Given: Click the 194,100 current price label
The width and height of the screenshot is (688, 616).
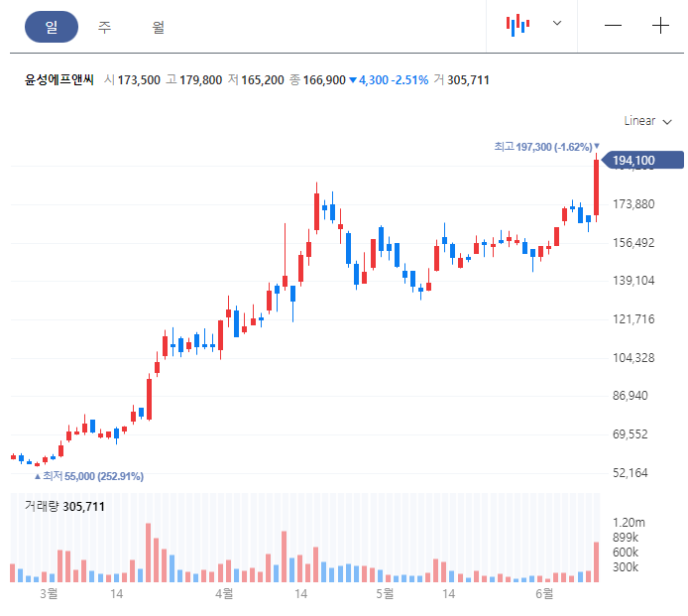Looking at the screenshot, I should (642, 161).
